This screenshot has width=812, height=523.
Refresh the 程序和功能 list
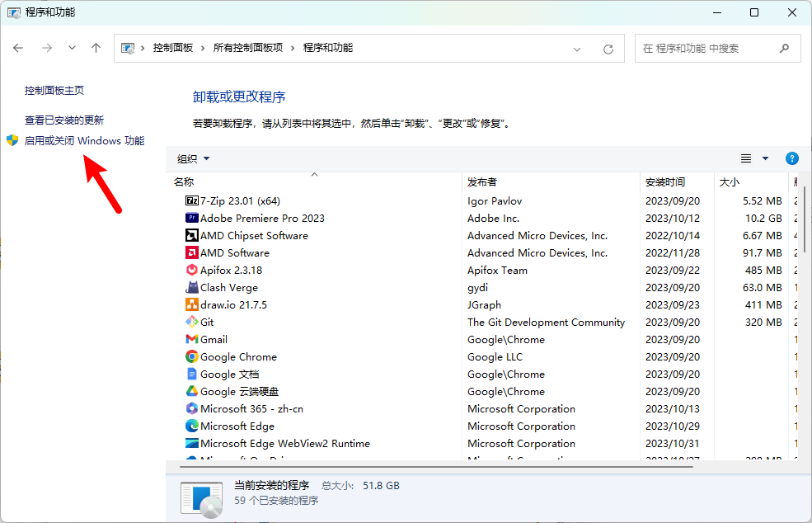tap(608, 49)
